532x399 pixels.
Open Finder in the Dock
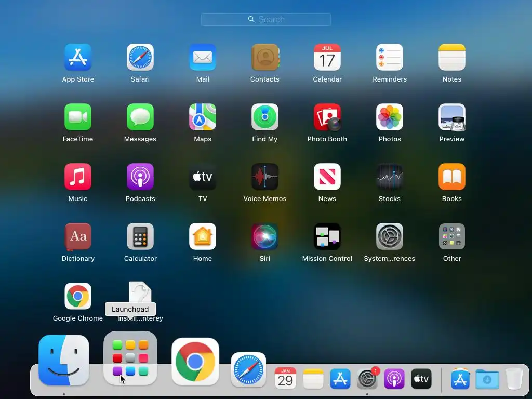(64, 361)
